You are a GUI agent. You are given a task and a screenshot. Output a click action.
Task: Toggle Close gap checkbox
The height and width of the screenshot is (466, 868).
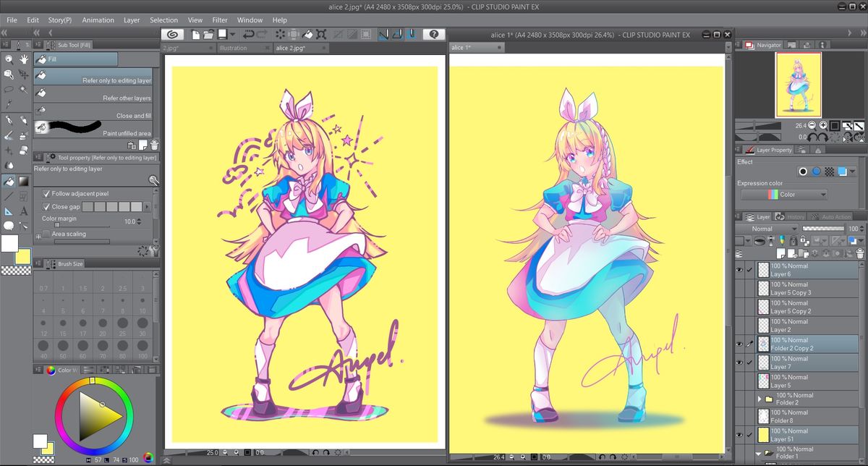[46, 207]
